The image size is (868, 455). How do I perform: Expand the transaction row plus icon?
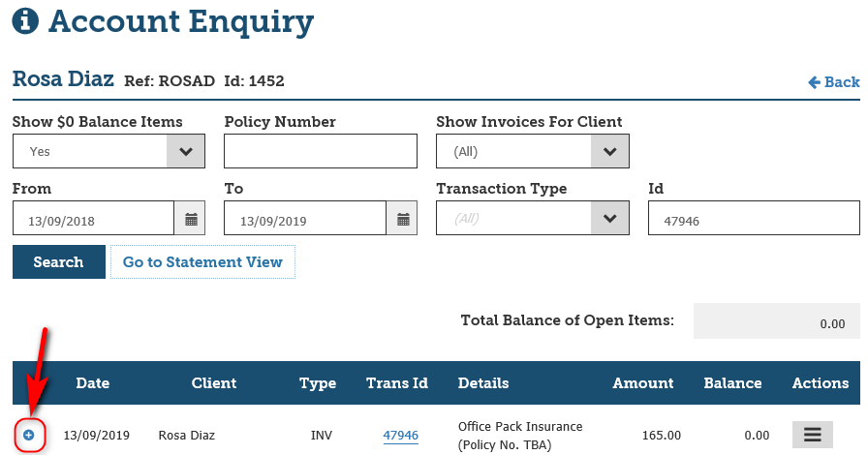[29, 436]
